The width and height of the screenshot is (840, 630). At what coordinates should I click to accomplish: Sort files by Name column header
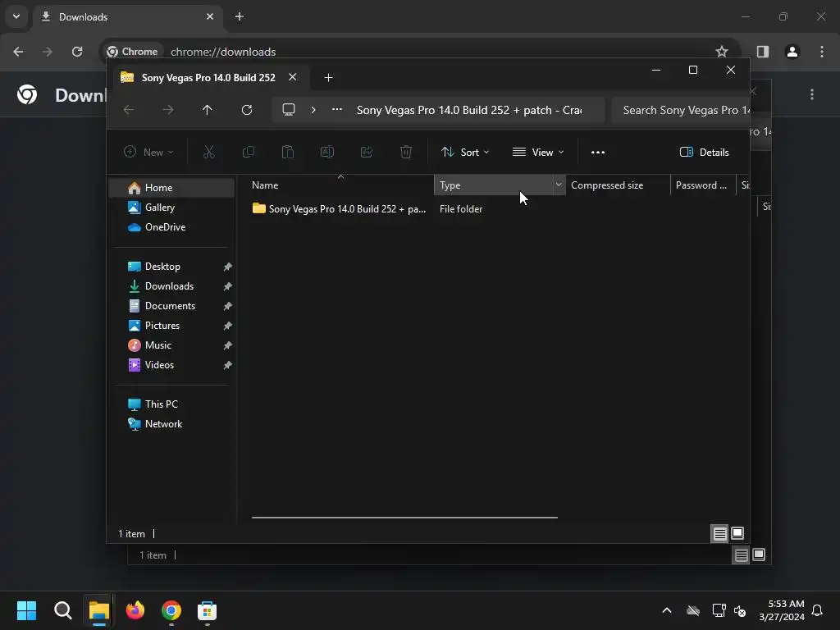[x=340, y=185]
